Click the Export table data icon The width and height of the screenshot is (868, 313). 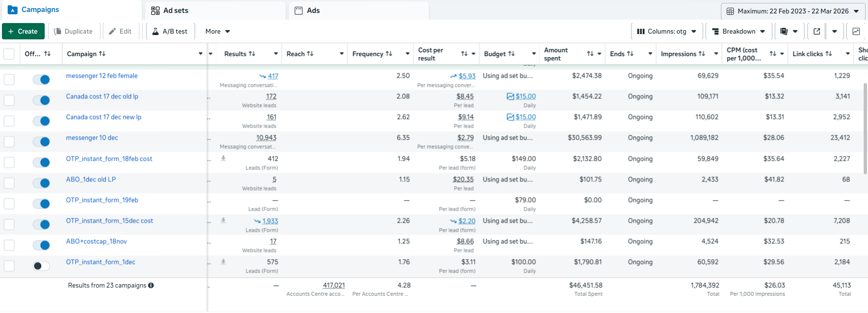pyautogui.click(x=817, y=31)
